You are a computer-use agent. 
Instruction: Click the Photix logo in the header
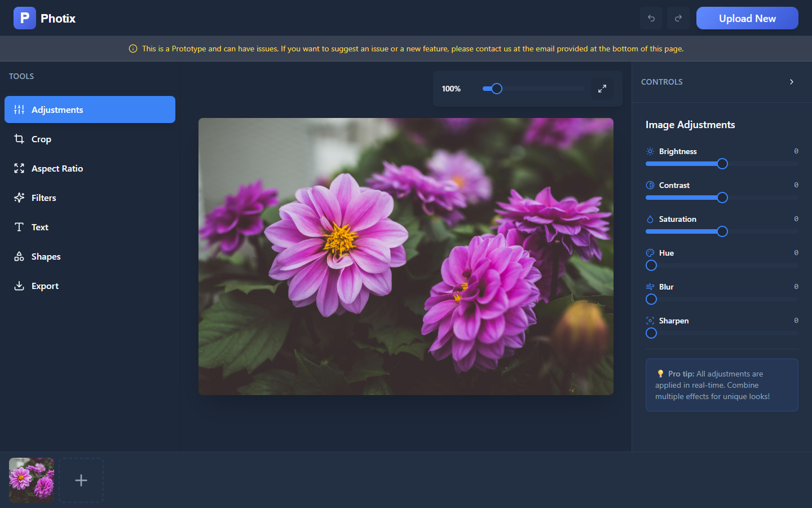pos(44,18)
